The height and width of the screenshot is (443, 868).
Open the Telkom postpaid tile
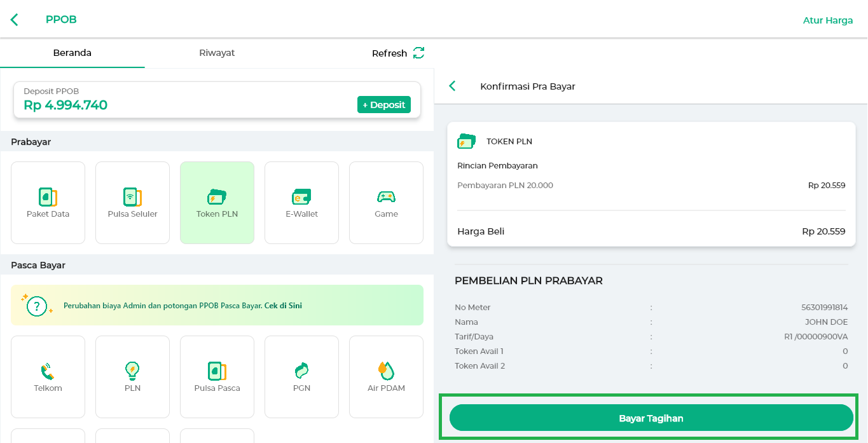point(48,377)
